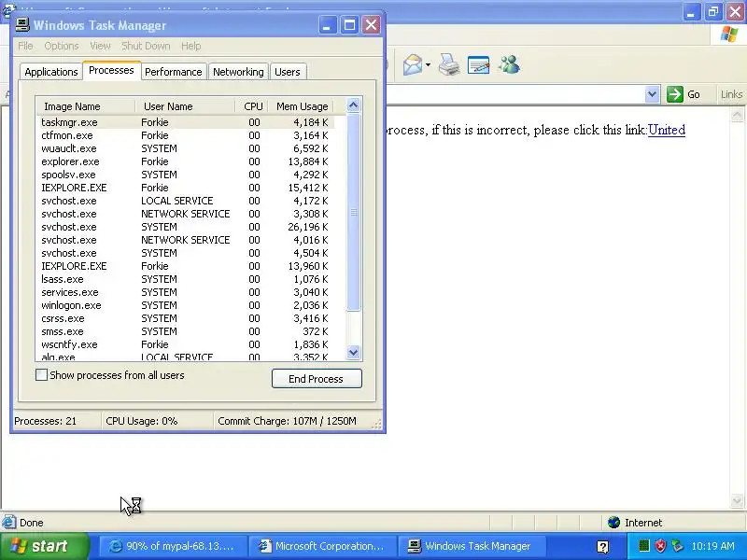Click the green CPU usage tray icon

[x=643, y=546]
